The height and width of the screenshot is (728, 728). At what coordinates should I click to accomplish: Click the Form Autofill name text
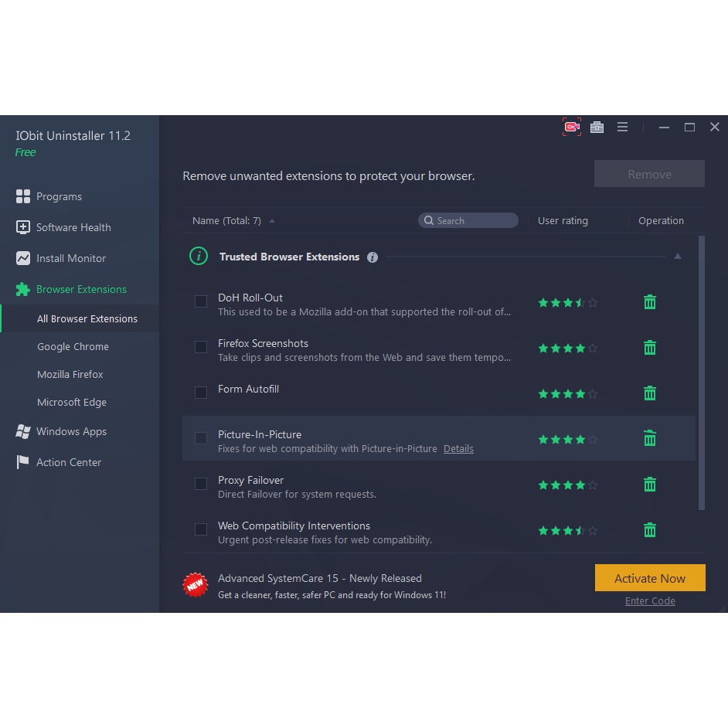248,389
